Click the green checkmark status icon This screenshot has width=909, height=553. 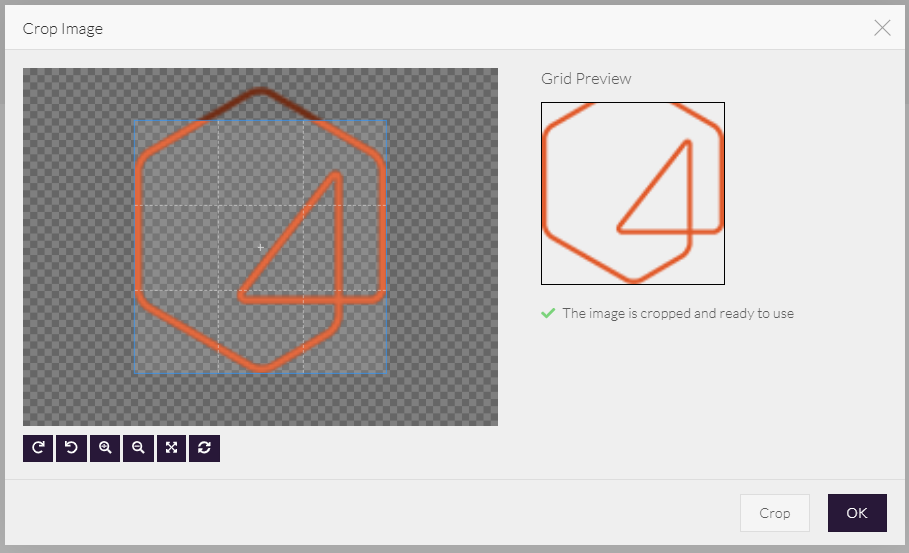(548, 313)
